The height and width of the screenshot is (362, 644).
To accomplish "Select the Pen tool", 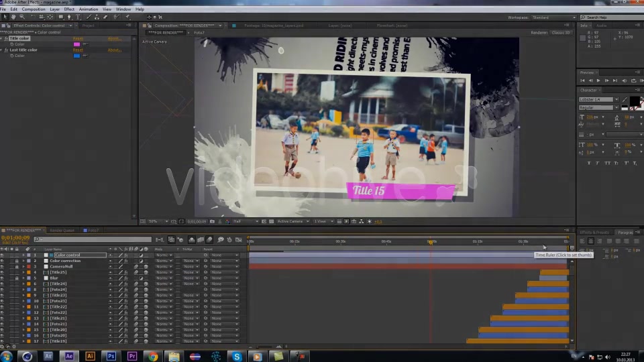I will 69,17.
